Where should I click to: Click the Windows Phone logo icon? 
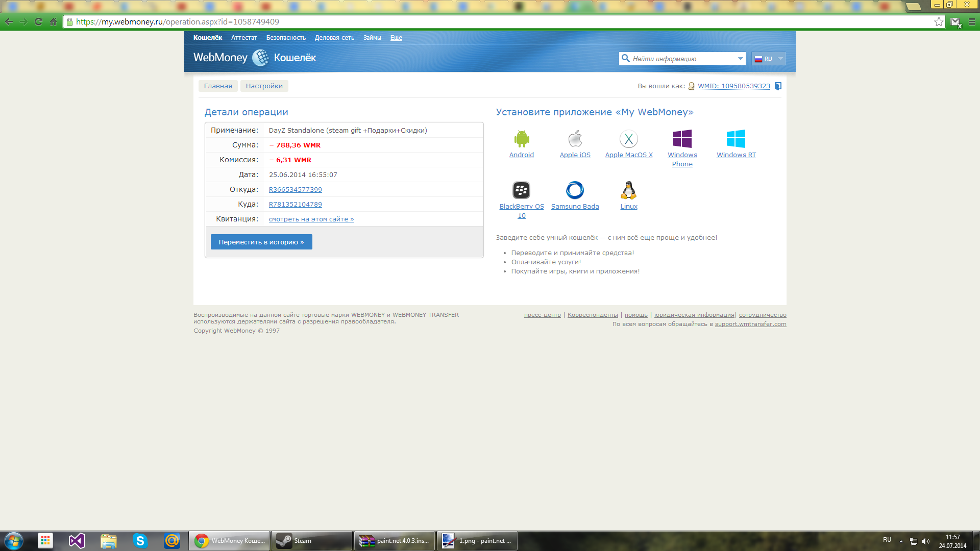click(x=682, y=139)
